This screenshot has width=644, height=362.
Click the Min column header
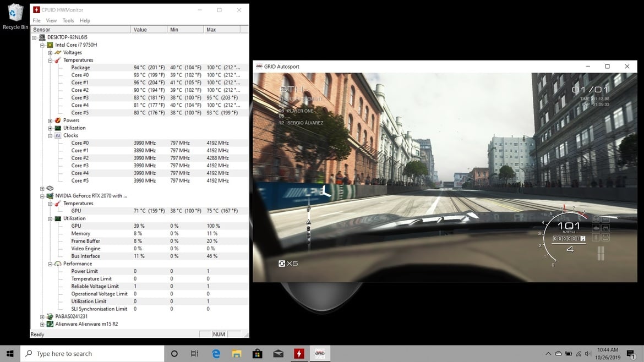[x=185, y=30]
